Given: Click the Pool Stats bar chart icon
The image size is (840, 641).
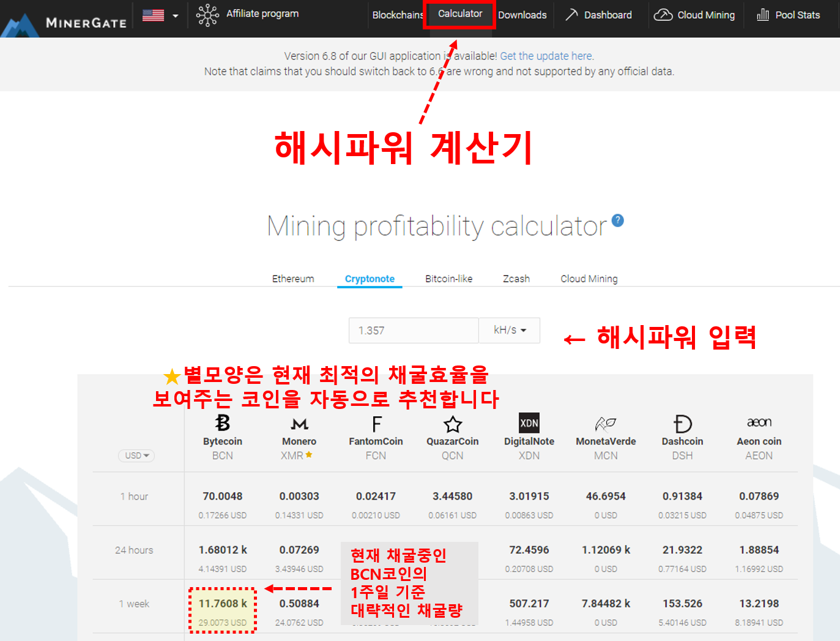Looking at the screenshot, I should pos(763,15).
